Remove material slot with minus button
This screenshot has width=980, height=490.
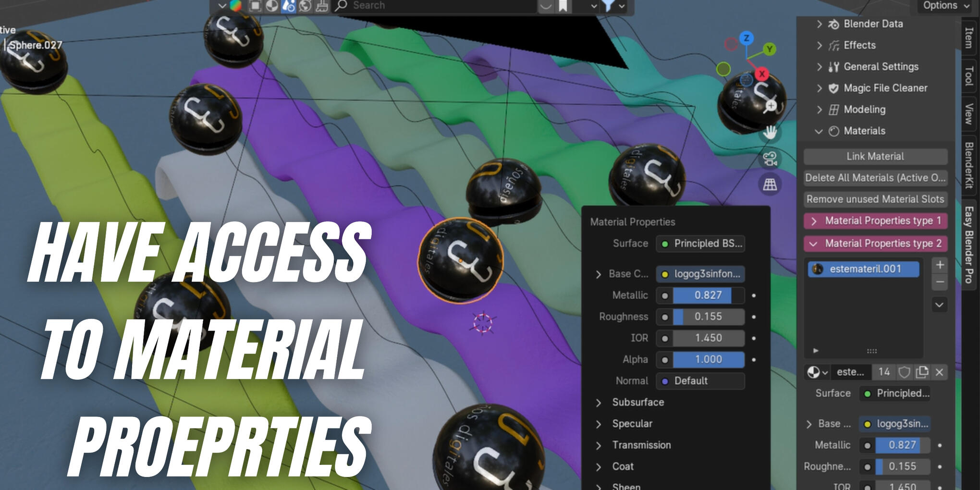coord(940,282)
